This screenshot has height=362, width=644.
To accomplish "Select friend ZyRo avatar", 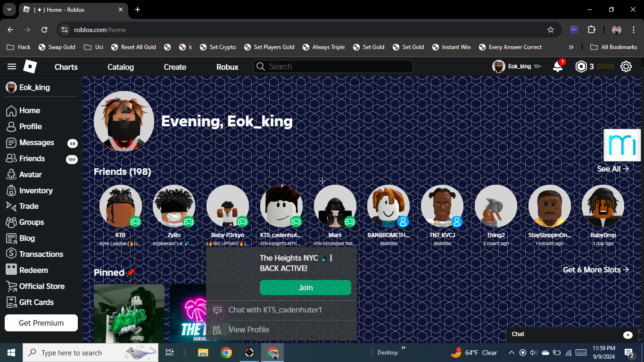I will (x=174, y=206).
